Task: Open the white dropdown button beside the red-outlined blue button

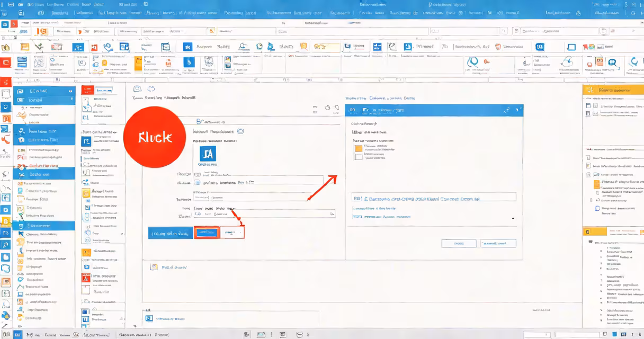Action: 232,233
